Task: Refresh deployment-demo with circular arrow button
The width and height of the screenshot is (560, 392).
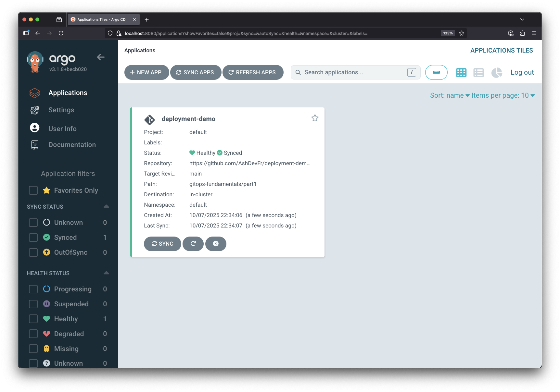Action: point(193,244)
